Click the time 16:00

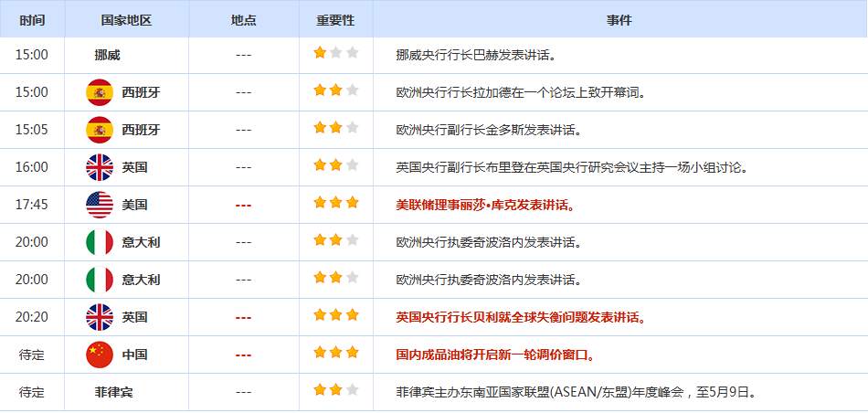coord(32,167)
